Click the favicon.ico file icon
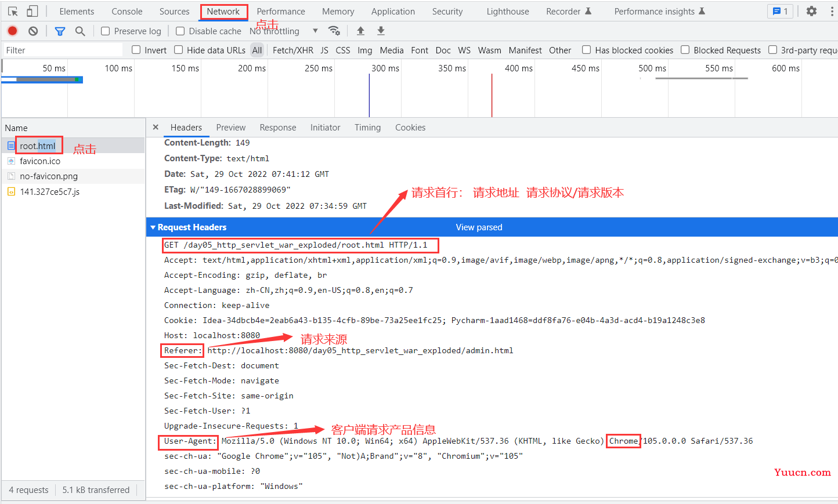 11,161
